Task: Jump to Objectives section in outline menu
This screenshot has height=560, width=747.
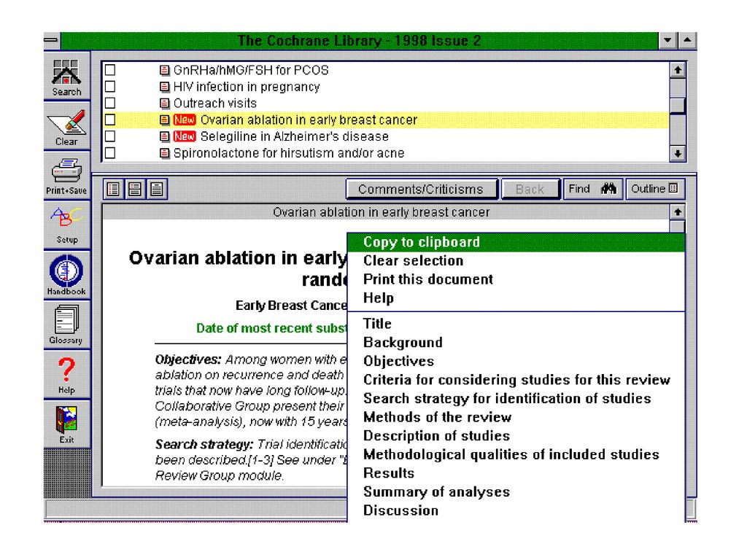Action: (x=516, y=361)
